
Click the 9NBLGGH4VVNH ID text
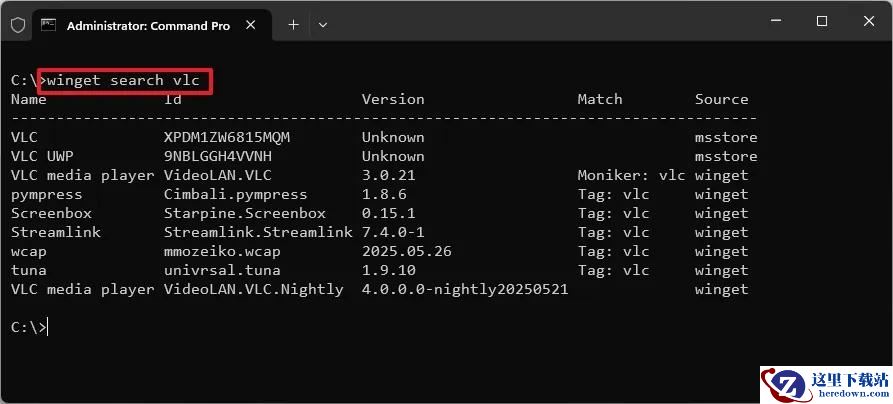click(x=218, y=156)
